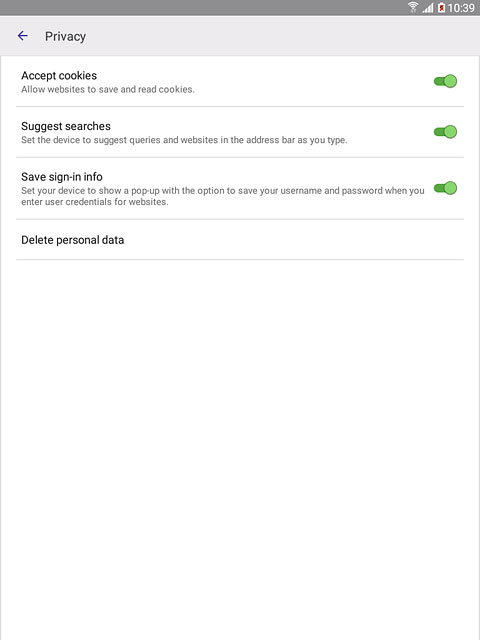Go back using the arrow beside Privacy

23,36
